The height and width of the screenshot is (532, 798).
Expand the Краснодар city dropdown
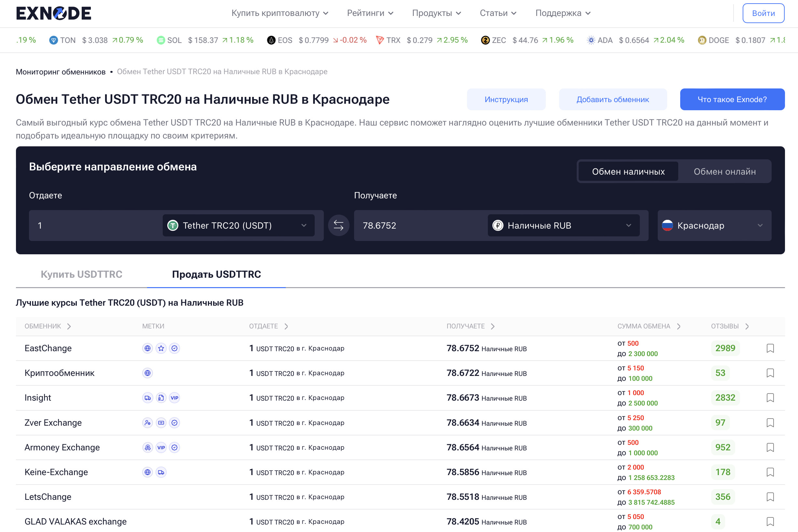(714, 225)
